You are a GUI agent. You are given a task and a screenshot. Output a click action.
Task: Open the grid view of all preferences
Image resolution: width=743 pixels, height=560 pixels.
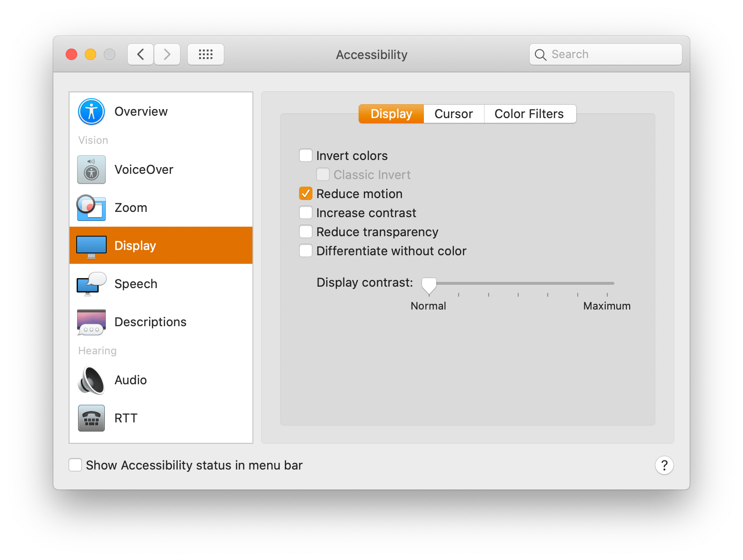point(205,54)
